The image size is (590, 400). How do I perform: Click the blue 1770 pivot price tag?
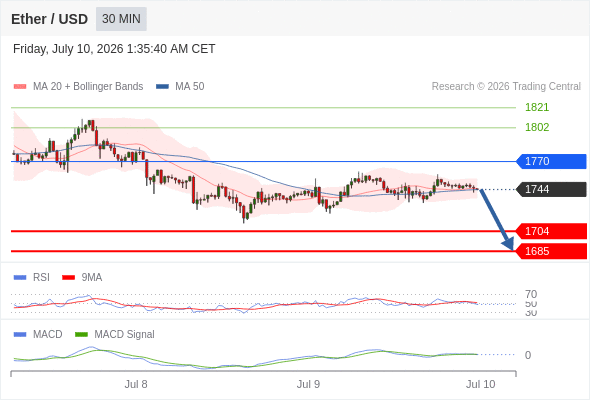click(551, 161)
